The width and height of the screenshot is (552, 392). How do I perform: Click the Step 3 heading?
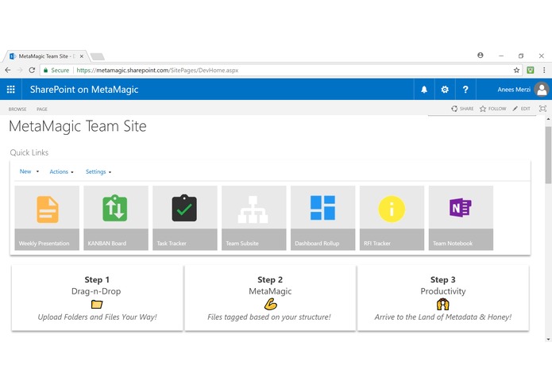click(x=443, y=280)
